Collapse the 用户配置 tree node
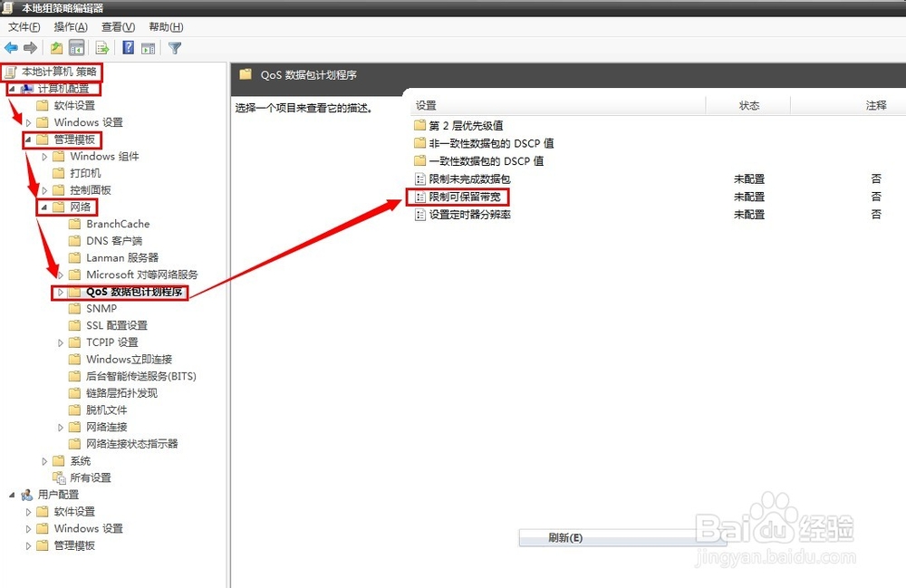This screenshot has height=588, width=906. (x=12, y=495)
